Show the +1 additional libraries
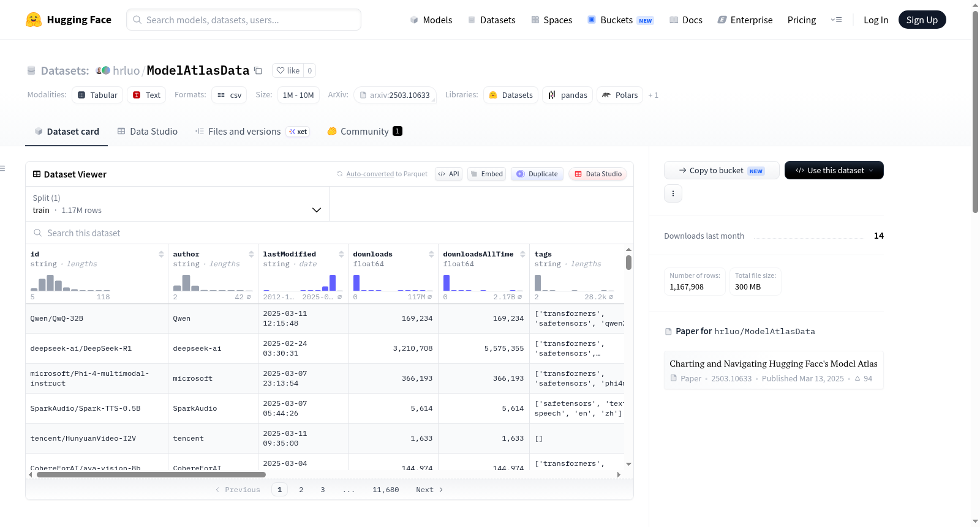Image resolution: width=980 pixels, height=527 pixels. pyautogui.click(x=654, y=95)
